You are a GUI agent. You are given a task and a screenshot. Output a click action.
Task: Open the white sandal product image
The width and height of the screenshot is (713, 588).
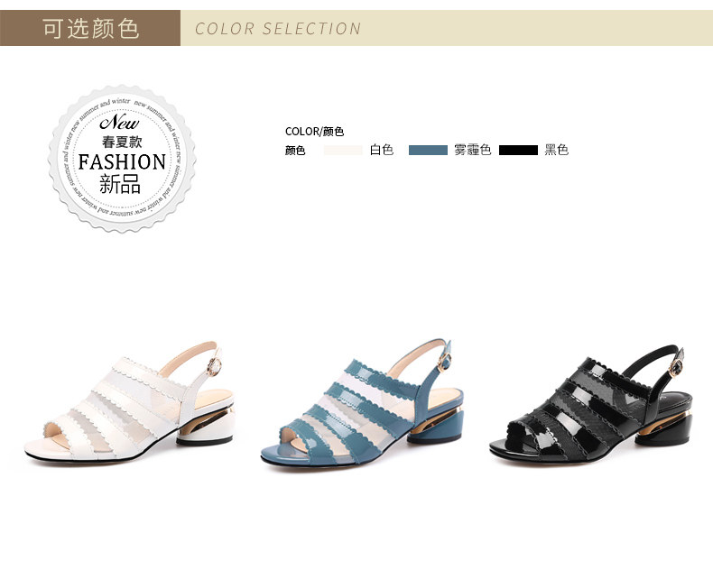(130, 403)
